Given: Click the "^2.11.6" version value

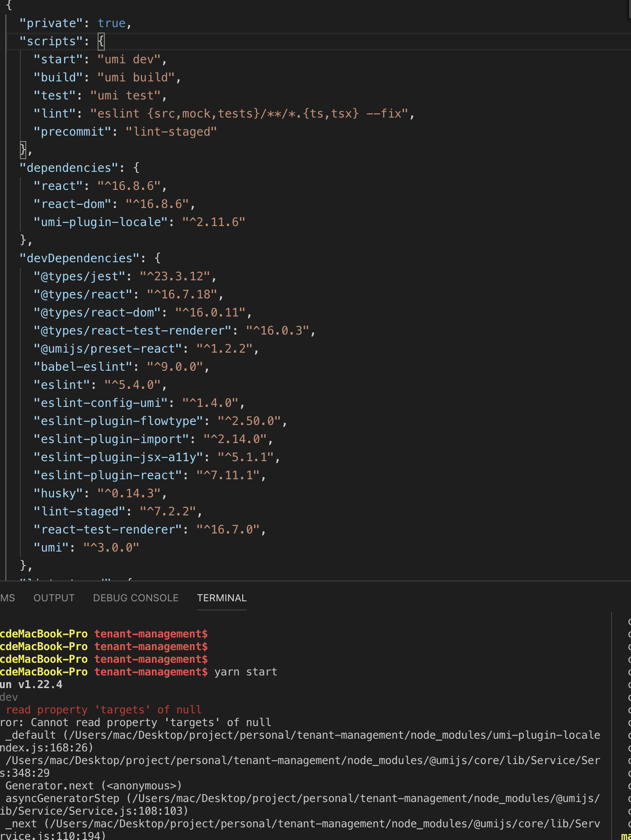Looking at the screenshot, I should (x=214, y=222).
